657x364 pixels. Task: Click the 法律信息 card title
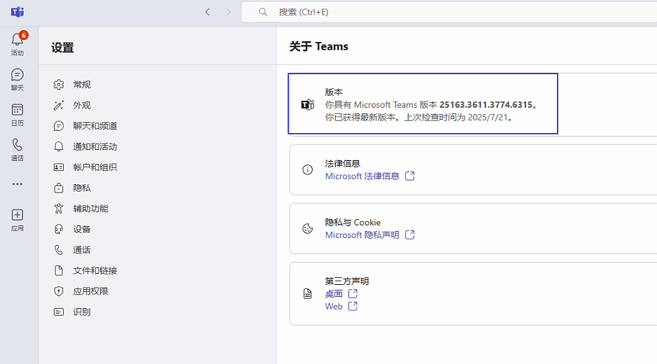343,163
